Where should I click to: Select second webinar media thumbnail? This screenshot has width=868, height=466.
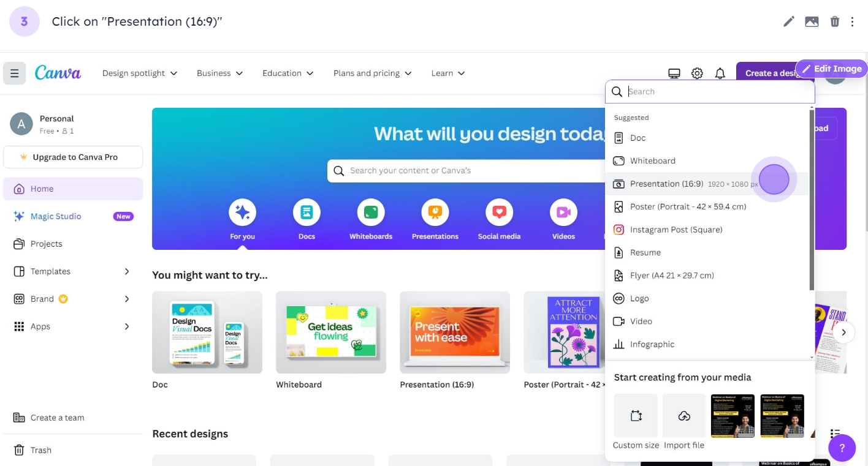coord(782,416)
